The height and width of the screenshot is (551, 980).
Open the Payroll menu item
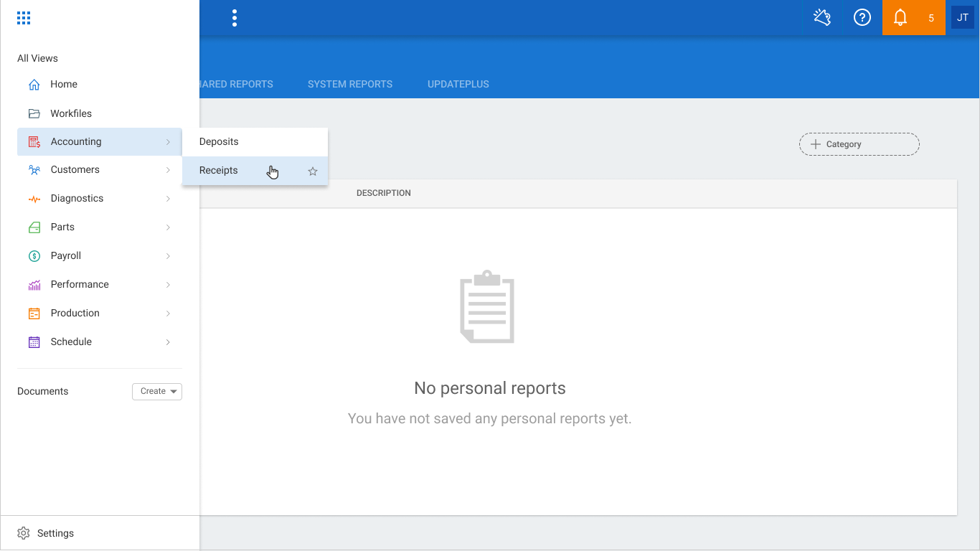click(x=100, y=256)
